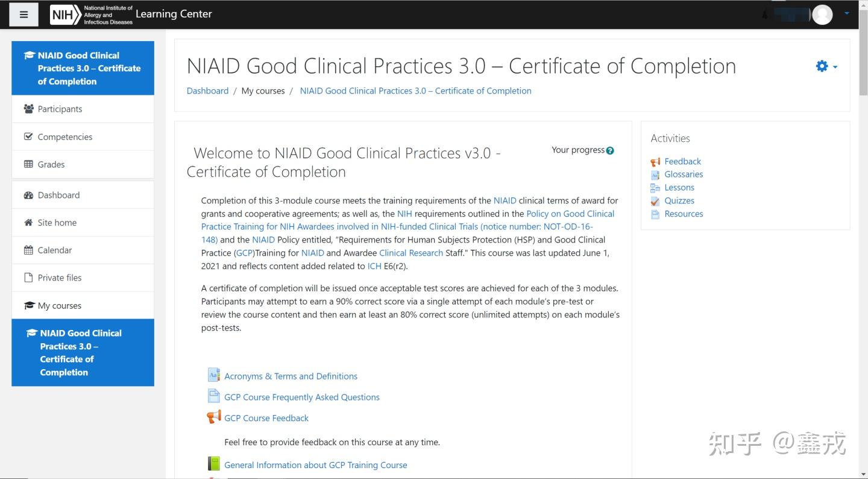This screenshot has height=479, width=868.
Task: Click the Quizzes checkmark icon
Action: tap(655, 201)
